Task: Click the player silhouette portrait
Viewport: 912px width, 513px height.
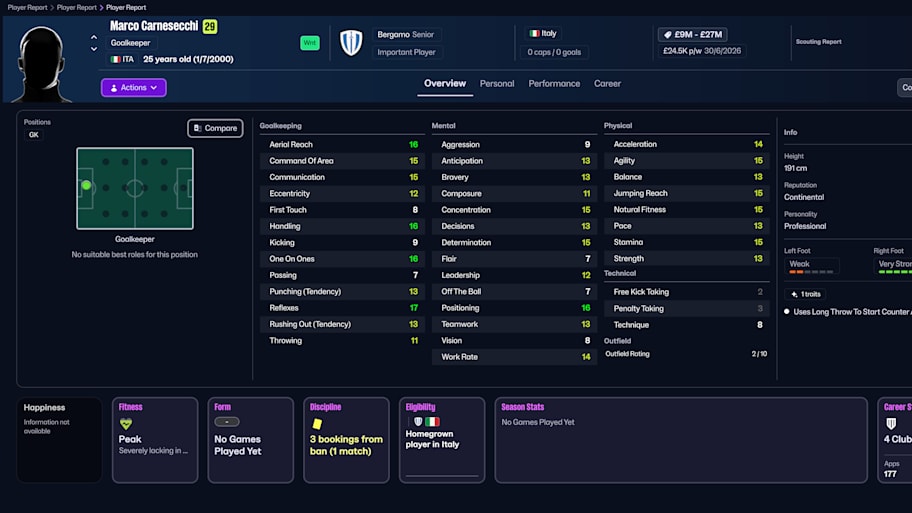Action: (x=42, y=64)
